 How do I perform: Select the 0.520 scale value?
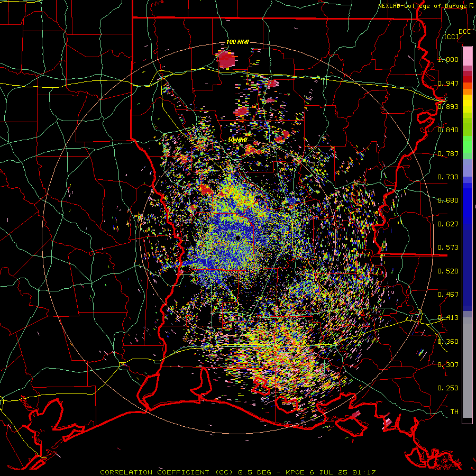(448, 271)
